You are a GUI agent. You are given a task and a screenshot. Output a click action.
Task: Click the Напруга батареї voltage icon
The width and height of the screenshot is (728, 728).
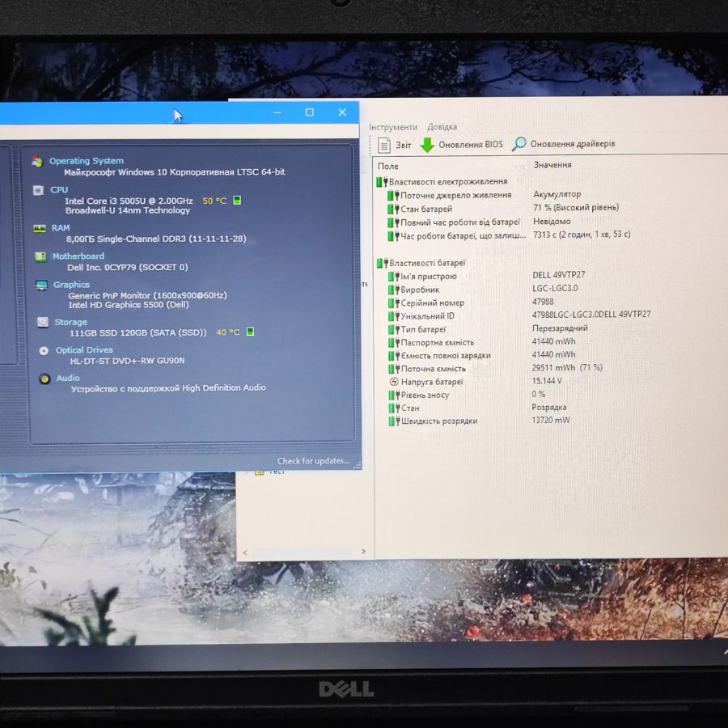(394, 382)
